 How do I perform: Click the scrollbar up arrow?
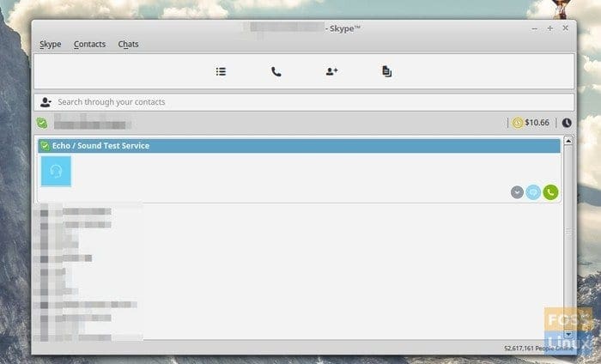click(x=568, y=141)
